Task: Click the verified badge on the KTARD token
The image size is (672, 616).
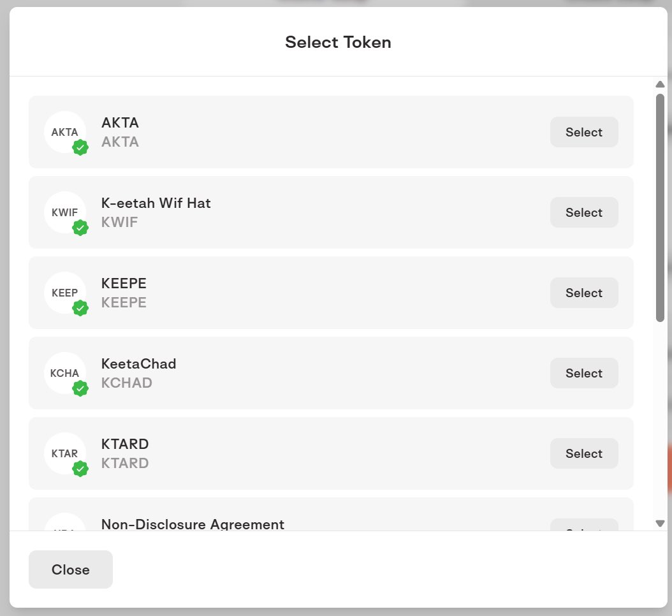Action: coord(80,469)
